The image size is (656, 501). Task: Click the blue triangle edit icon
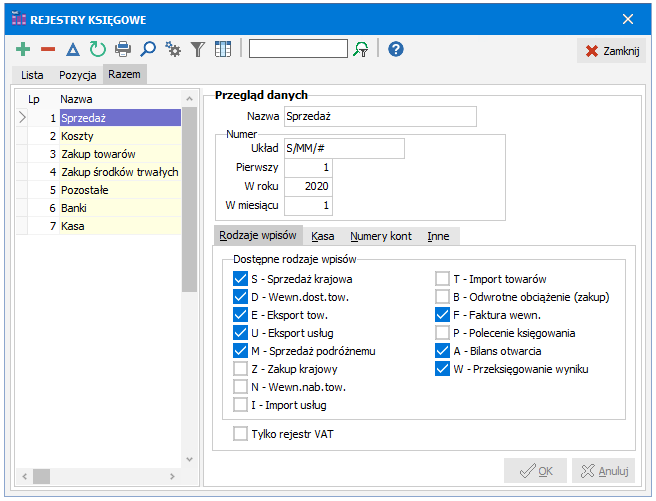[x=73, y=49]
